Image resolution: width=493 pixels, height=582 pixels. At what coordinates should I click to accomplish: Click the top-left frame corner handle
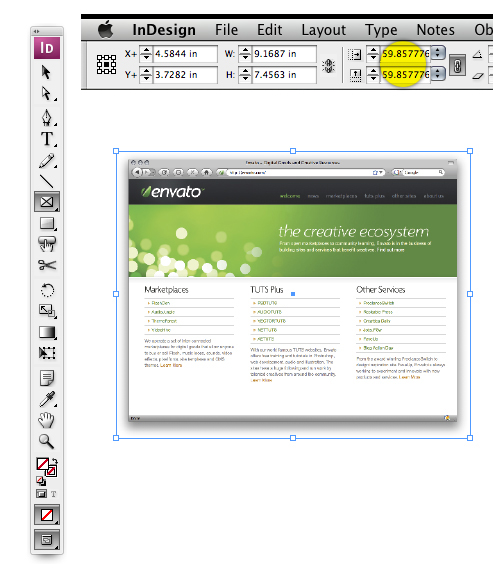coord(116,151)
